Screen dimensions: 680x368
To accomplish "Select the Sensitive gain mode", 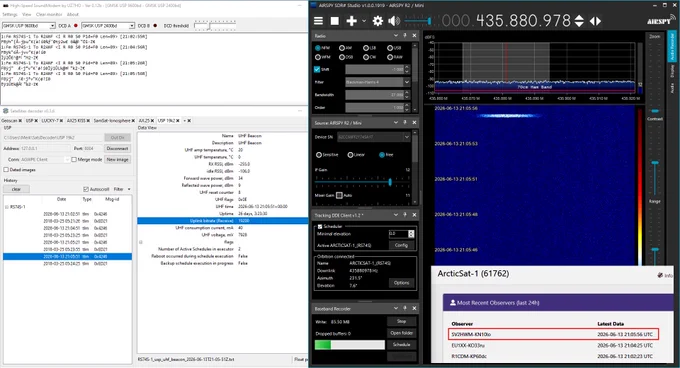I will pos(327,155).
